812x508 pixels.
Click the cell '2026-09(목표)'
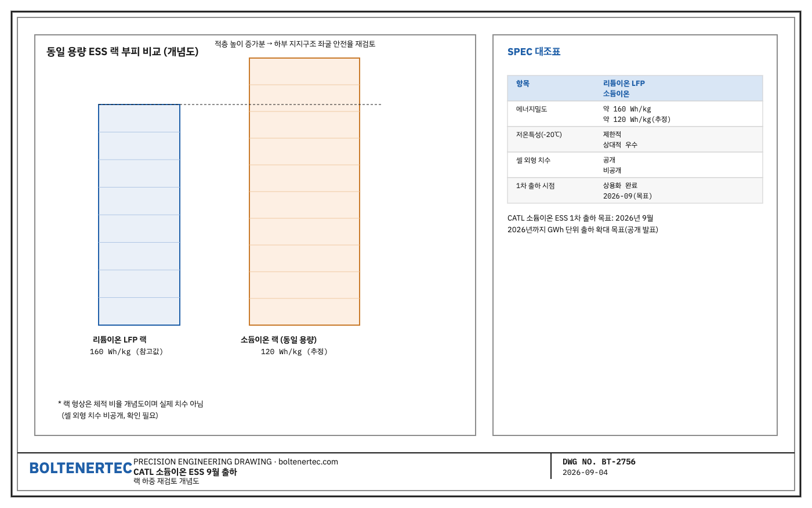(x=628, y=196)
